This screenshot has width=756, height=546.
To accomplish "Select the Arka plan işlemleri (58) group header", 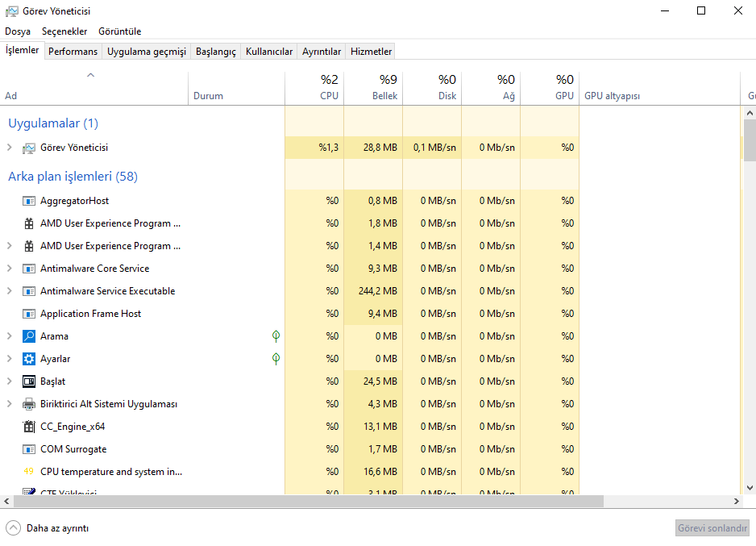I will click(73, 177).
